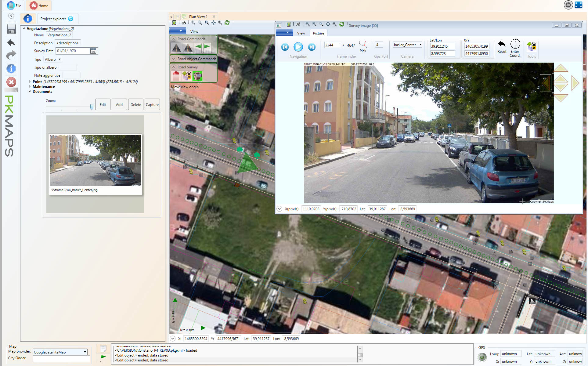Switch to the Picture tab

[318, 33]
